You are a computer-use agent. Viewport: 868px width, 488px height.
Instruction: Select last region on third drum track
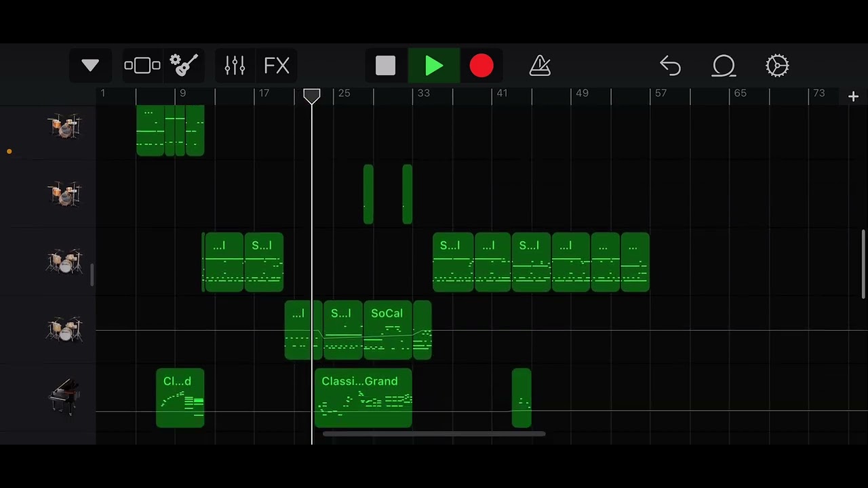(x=635, y=262)
